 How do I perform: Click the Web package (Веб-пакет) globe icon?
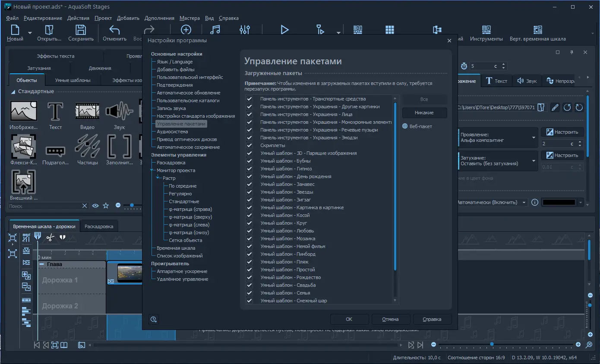pyautogui.click(x=405, y=126)
